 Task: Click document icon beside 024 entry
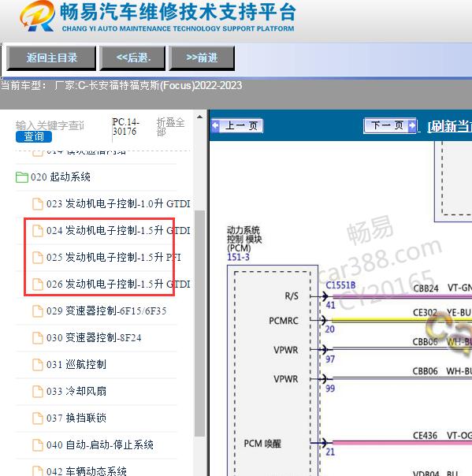(x=38, y=231)
